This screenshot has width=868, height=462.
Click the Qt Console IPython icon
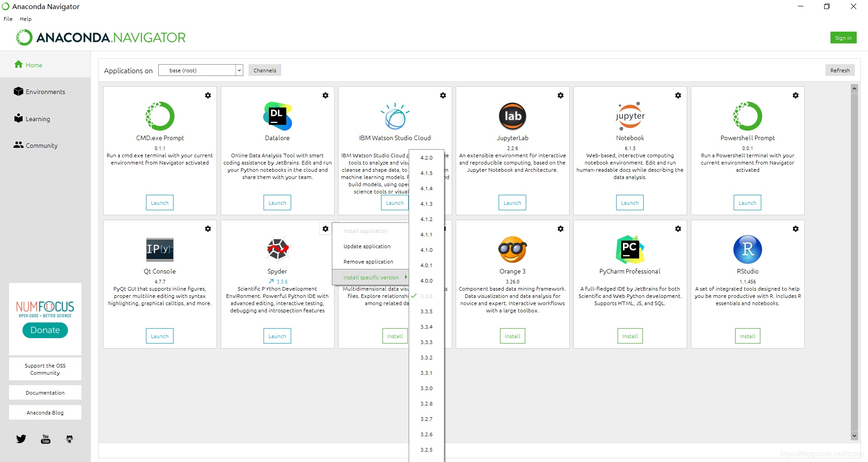(x=160, y=250)
